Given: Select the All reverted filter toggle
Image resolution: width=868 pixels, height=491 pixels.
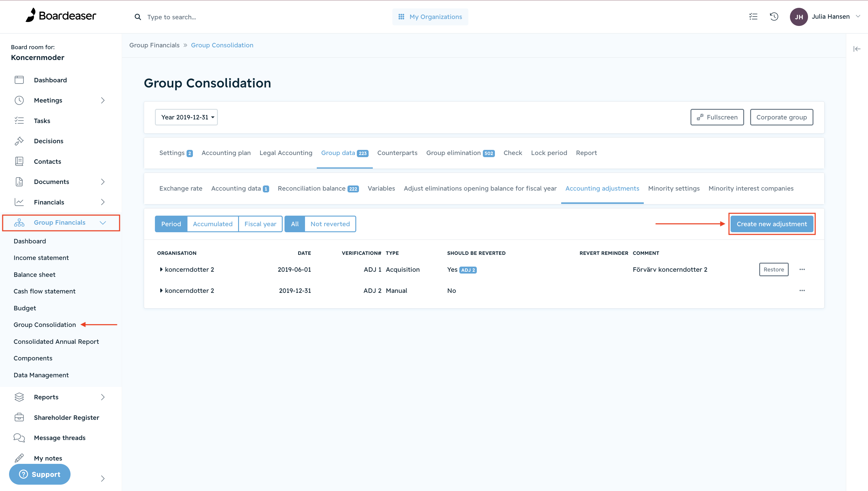Looking at the screenshot, I should [294, 224].
